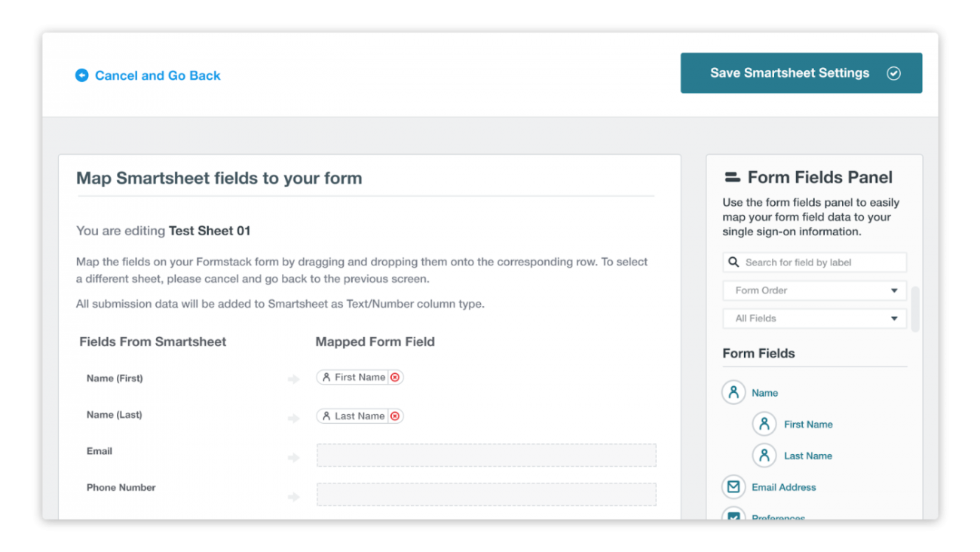
Task: Click the magnifying glass in the search field
Action: (x=734, y=262)
